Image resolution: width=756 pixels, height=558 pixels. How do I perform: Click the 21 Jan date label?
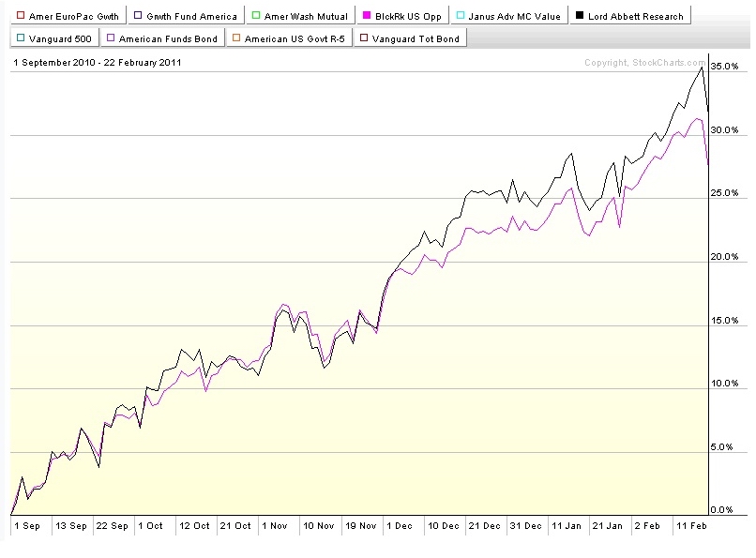click(607, 526)
